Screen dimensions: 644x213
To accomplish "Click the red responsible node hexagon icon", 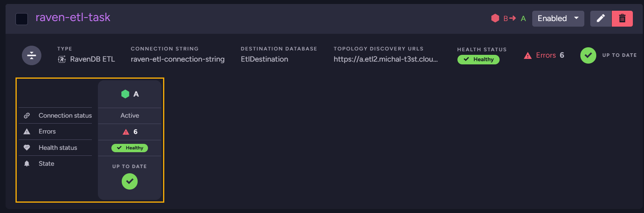I will pyautogui.click(x=495, y=18).
